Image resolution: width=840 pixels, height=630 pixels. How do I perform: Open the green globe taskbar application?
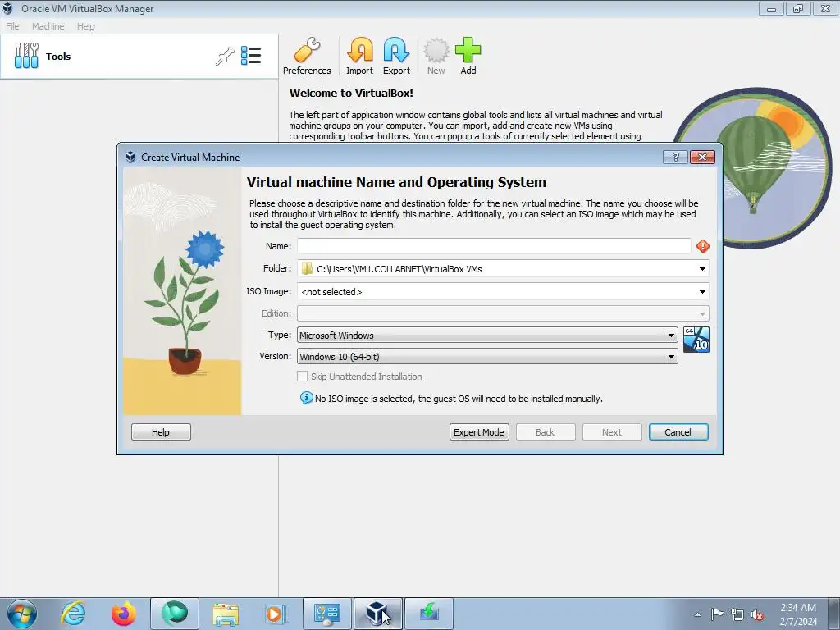[175, 614]
